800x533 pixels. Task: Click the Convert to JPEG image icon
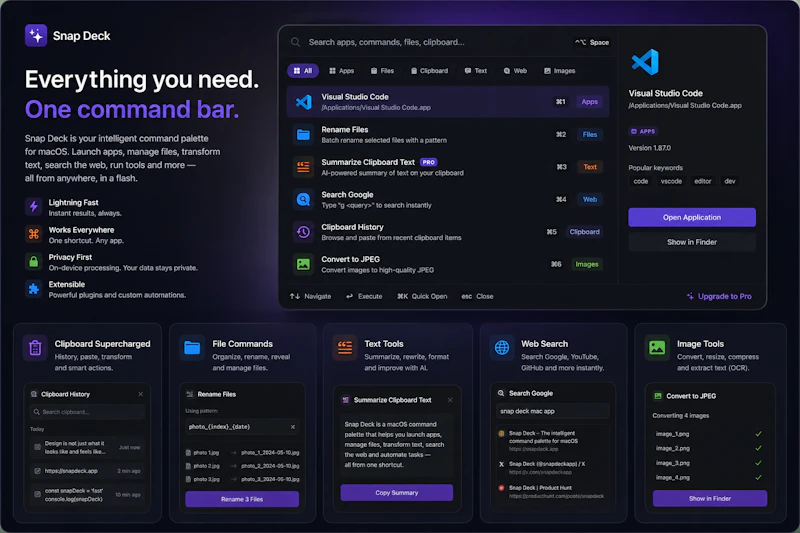point(303,264)
